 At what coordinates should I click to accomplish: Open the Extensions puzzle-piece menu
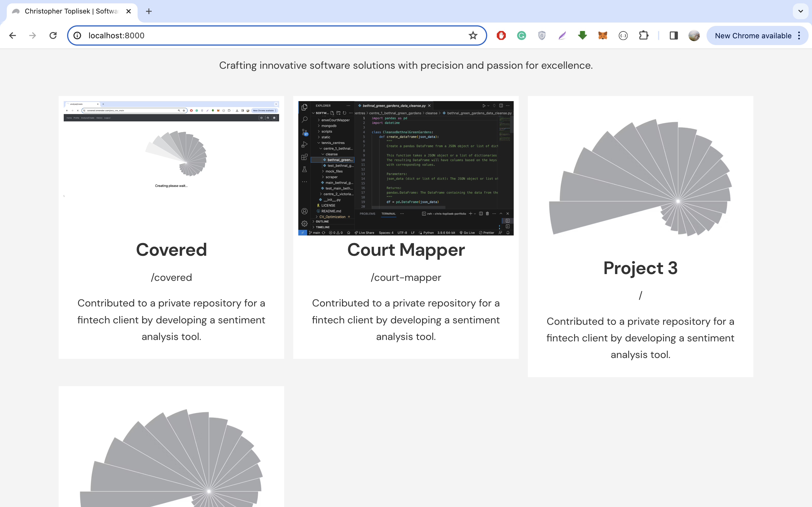pyautogui.click(x=644, y=35)
